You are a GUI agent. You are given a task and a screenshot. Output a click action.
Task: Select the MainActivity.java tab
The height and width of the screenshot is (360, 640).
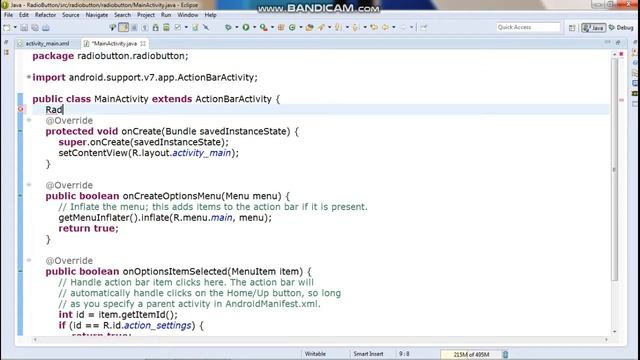[114, 43]
